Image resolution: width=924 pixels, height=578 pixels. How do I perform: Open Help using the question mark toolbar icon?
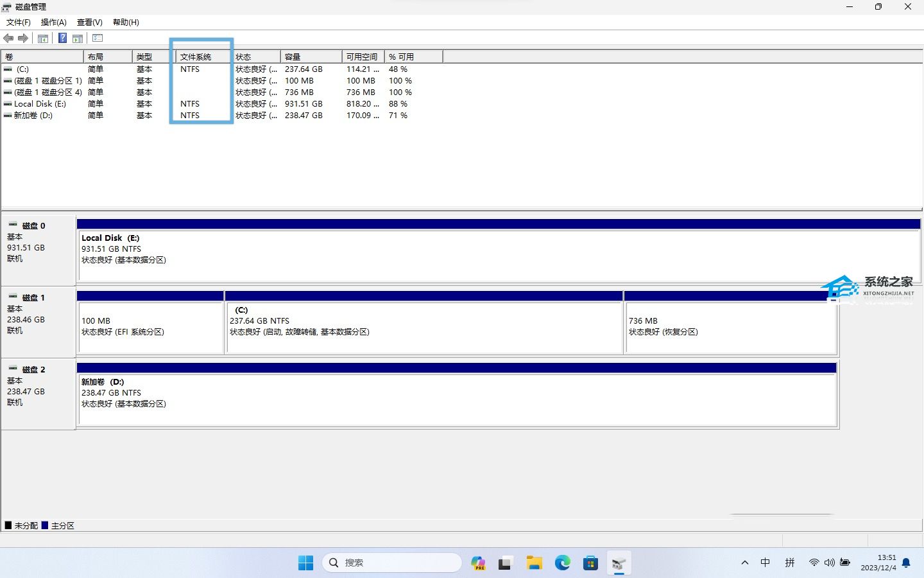tap(62, 38)
